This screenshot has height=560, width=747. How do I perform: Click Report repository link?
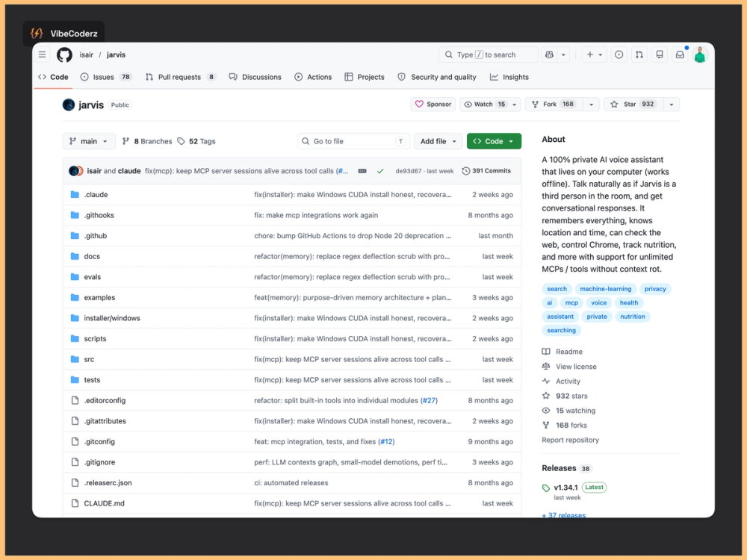[x=570, y=440]
